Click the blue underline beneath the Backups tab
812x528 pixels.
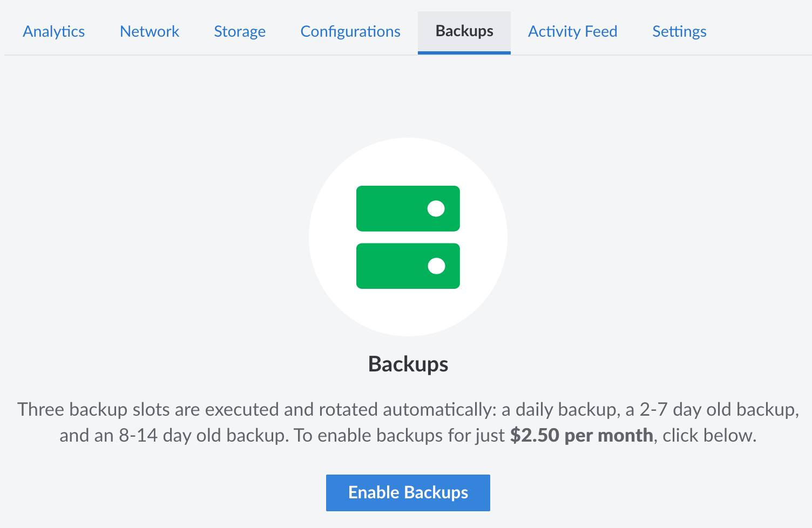pyautogui.click(x=463, y=53)
